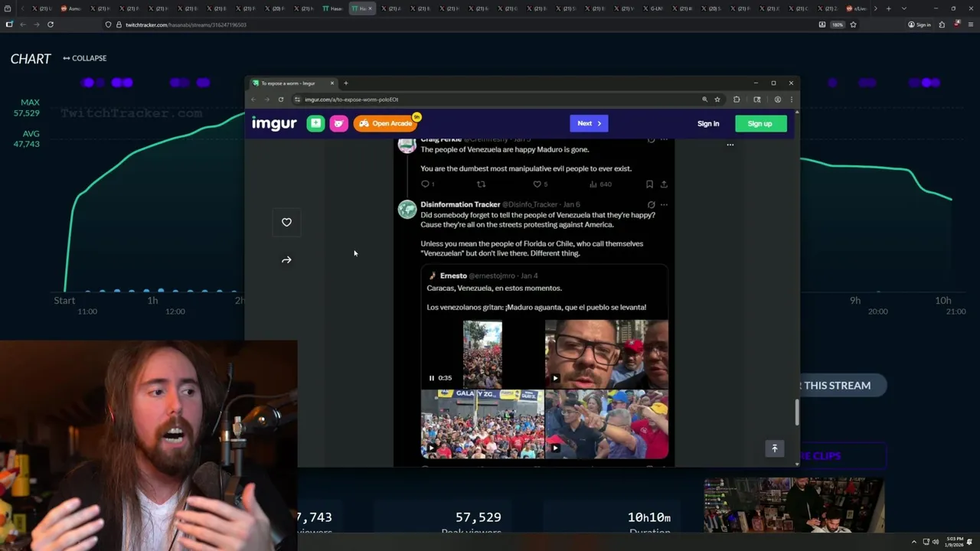Open the Imgur post three-dot options menu
The height and width of the screenshot is (551, 980).
point(730,145)
